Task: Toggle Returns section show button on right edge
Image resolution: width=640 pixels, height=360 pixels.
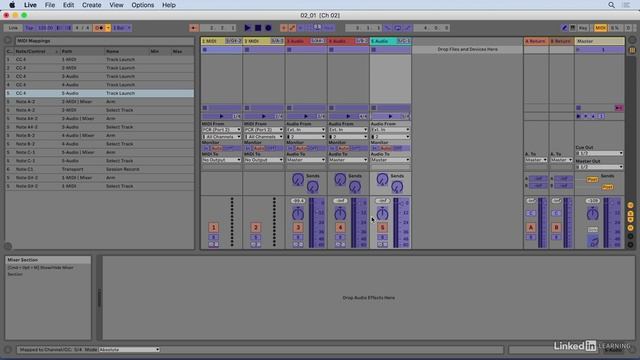Action: point(630,220)
